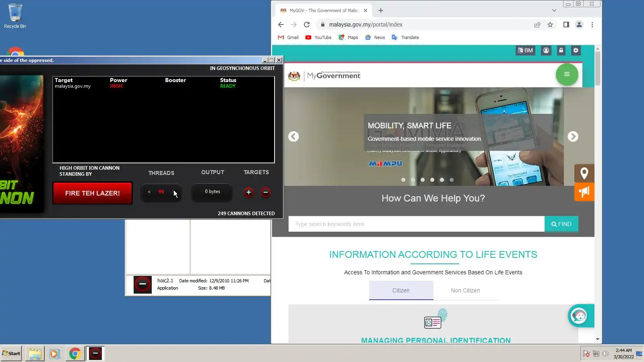
Task: Open Recycle Bin on desktop
Action: tap(15, 16)
